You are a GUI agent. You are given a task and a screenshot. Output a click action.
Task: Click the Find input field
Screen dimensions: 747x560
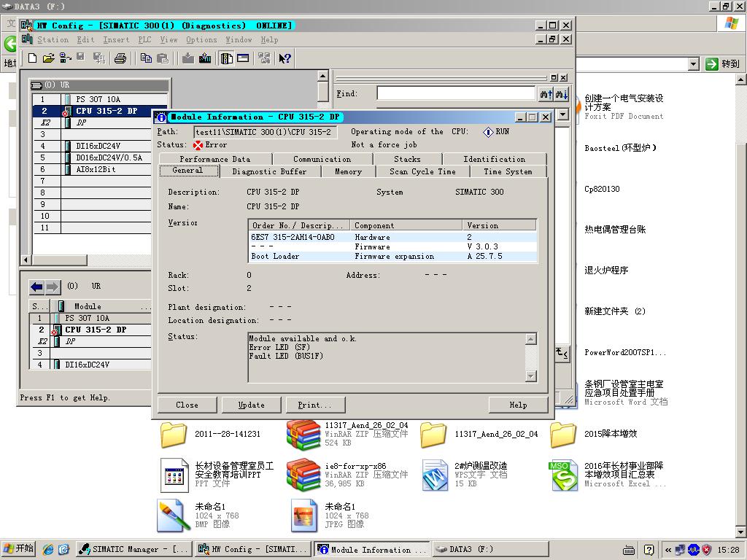click(456, 93)
